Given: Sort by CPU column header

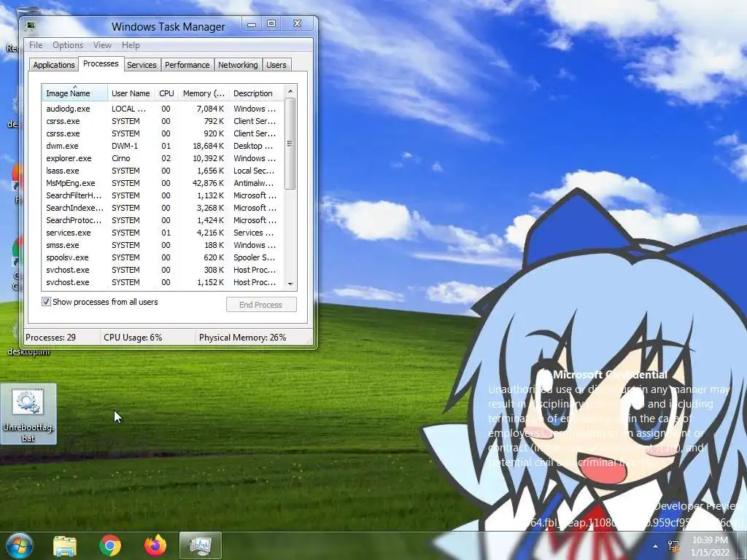Looking at the screenshot, I should click(x=166, y=93).
